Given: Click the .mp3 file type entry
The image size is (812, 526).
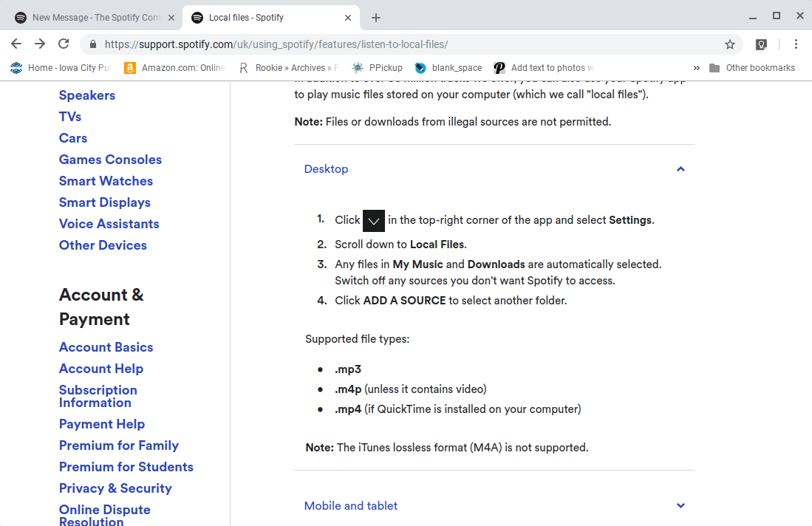Looking at the screenshot, I should [x=348, y=369].
